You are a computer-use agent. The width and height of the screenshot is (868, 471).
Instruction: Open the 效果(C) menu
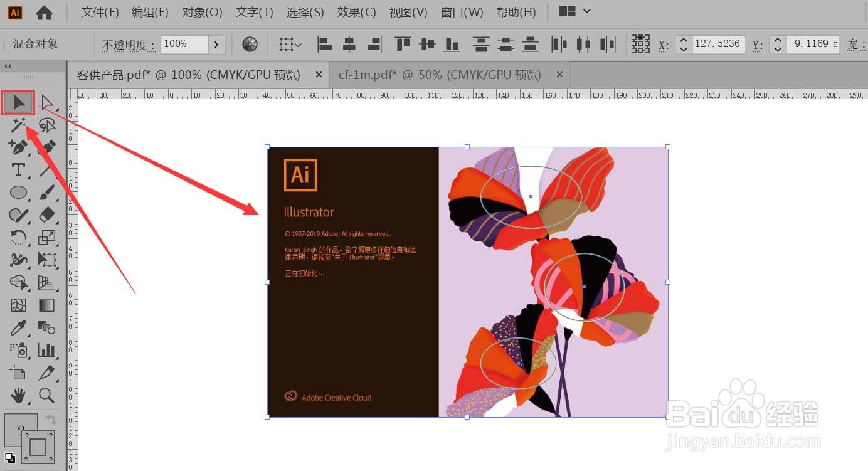point(356,12)
